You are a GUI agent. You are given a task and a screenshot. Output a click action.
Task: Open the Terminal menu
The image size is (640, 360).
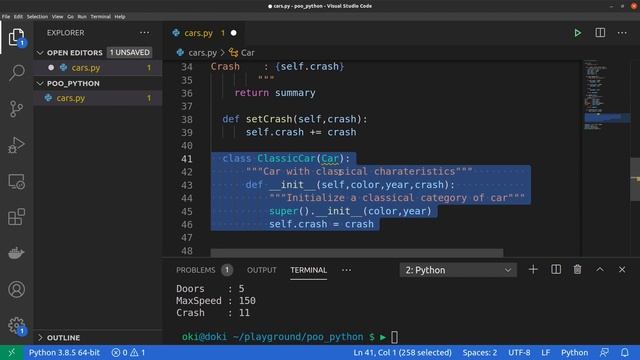click(100, 17)
